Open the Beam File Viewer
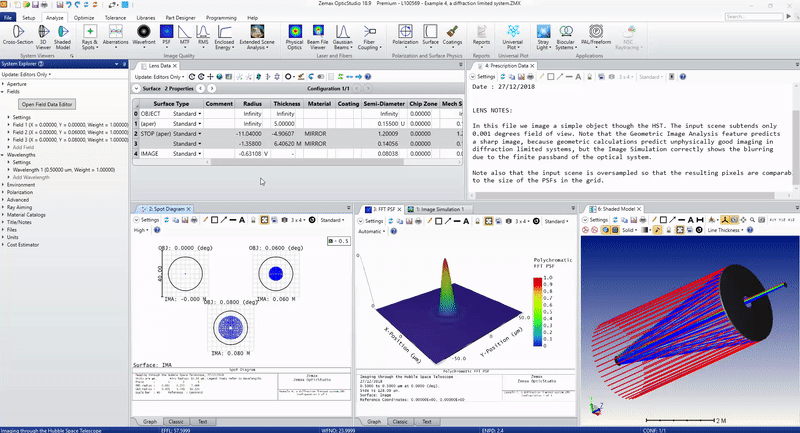Image resolution: width=800 pixels, height=433 pixels. (x=318, y=37)
